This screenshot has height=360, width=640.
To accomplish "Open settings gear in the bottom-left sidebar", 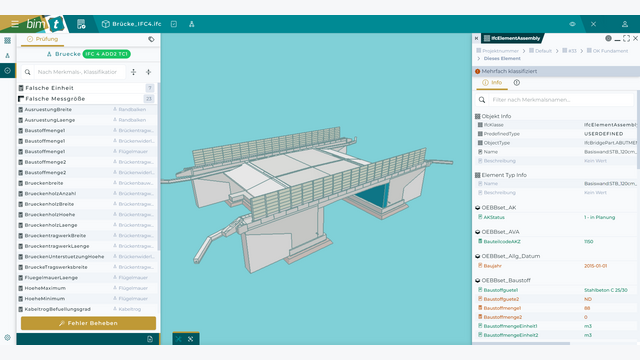I will point(7,338).
